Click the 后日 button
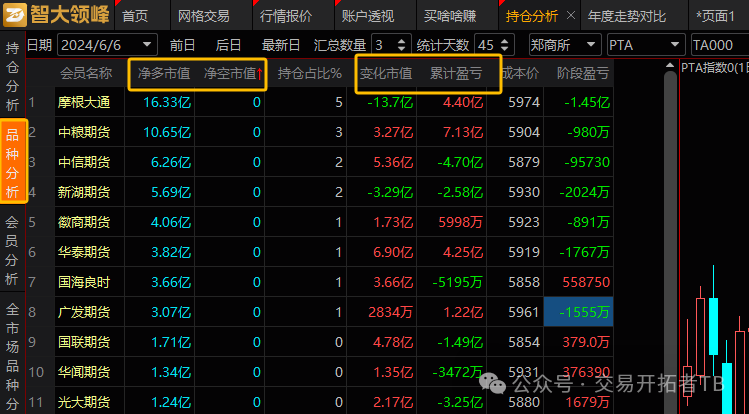The width and height of the screenshot is (749, 414). 228,45
